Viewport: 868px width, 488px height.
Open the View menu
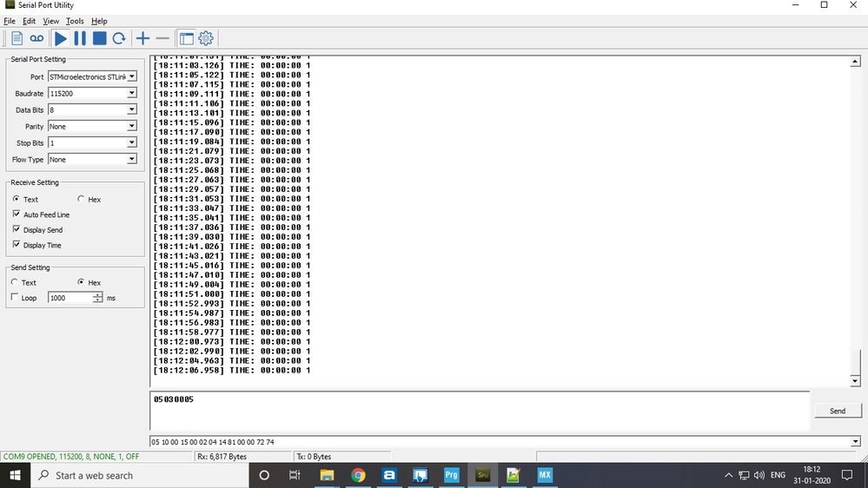(50, 21)
